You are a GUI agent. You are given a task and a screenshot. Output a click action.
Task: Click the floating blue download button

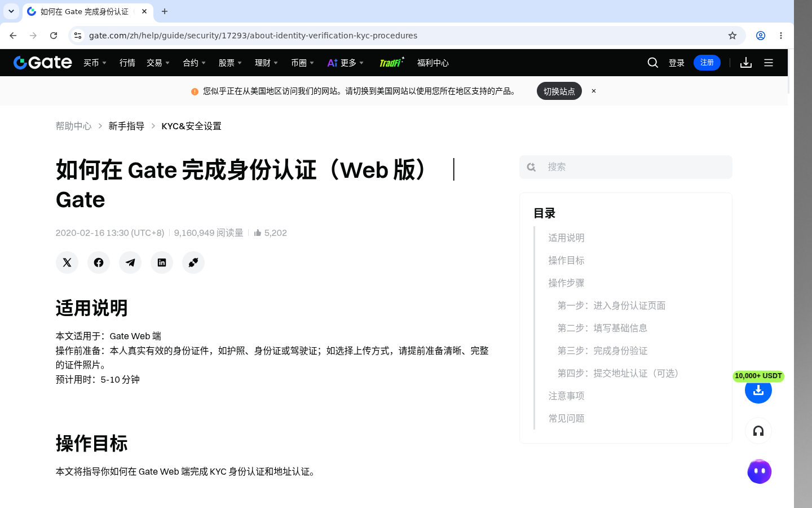coord(758,390)
